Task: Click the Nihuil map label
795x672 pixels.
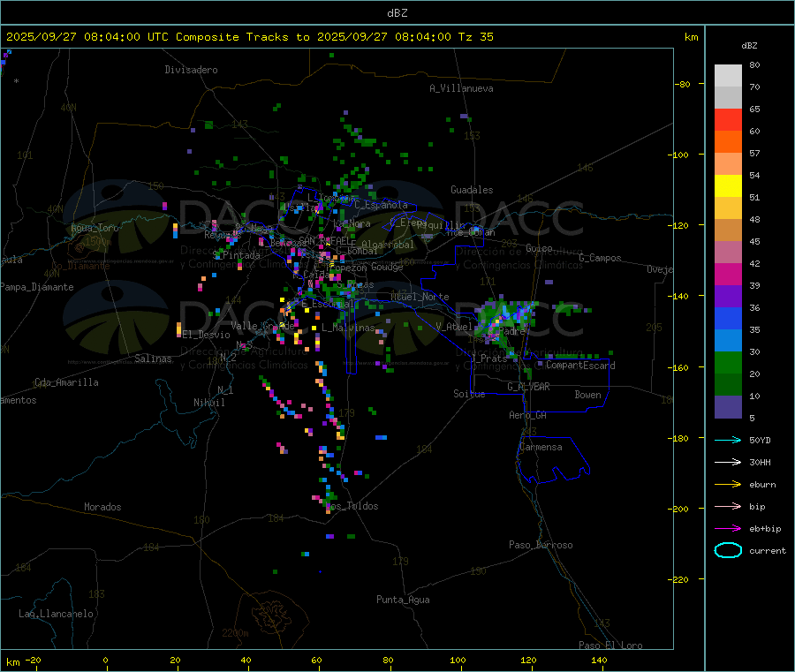Action: tap(208, 403)
